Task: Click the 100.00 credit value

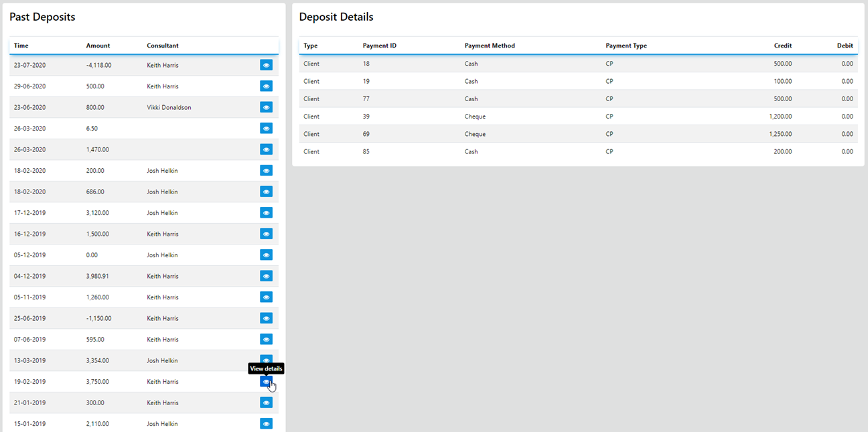Action: tap(783, 81)
